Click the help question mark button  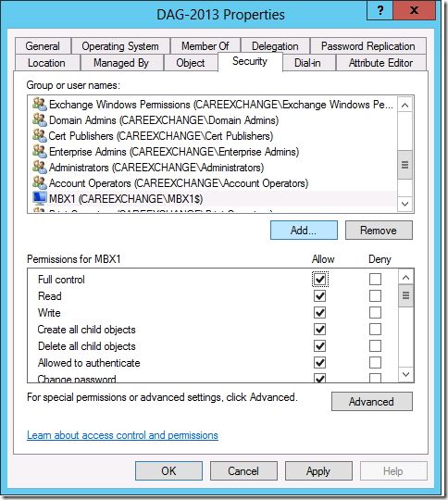(380, 10)
